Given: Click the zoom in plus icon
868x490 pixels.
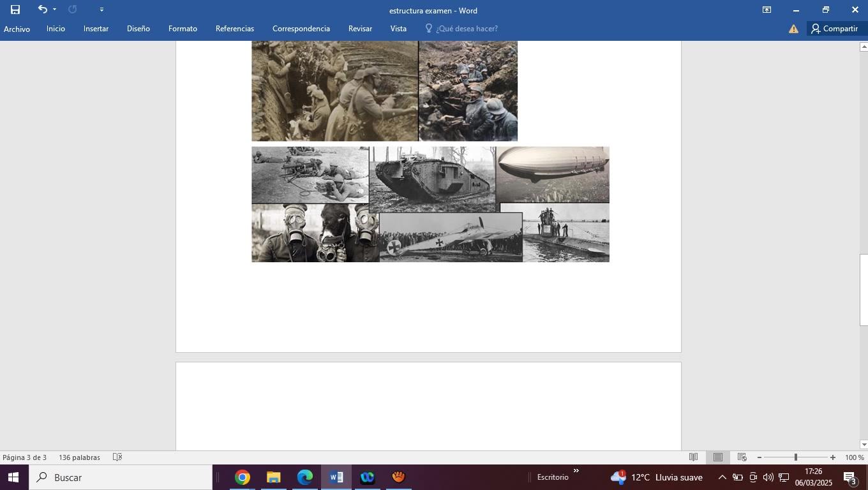Looking at the screenshot, I should 832,457.
